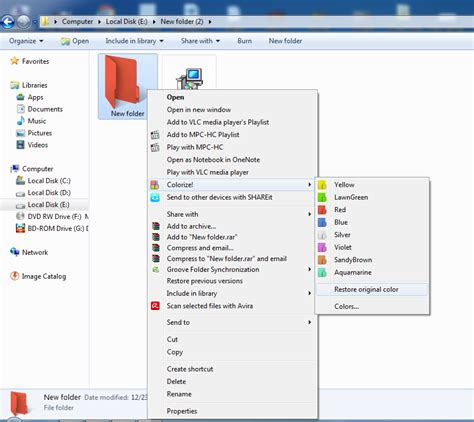Click the Videos library icon
474x422 pixels.
(20, 145)
